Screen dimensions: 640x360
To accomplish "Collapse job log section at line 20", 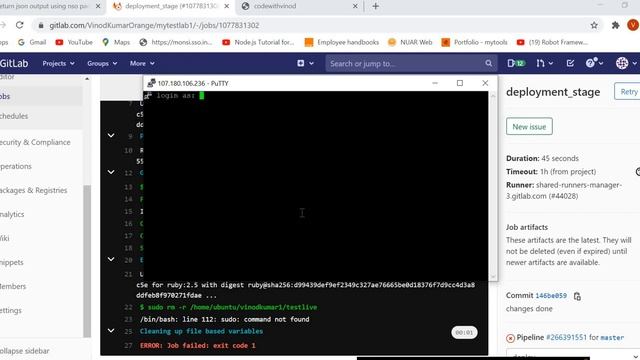I will (111, 259).
